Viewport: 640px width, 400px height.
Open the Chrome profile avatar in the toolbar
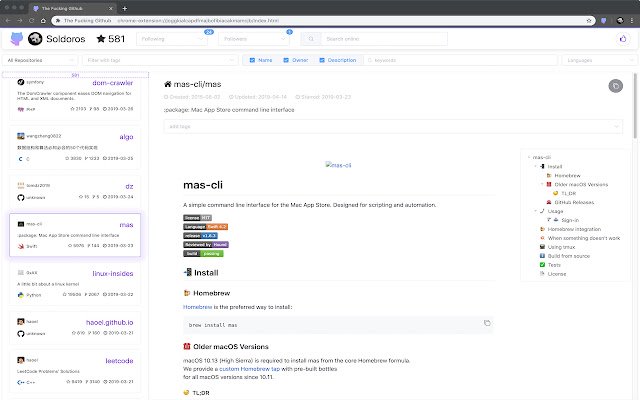620,20
